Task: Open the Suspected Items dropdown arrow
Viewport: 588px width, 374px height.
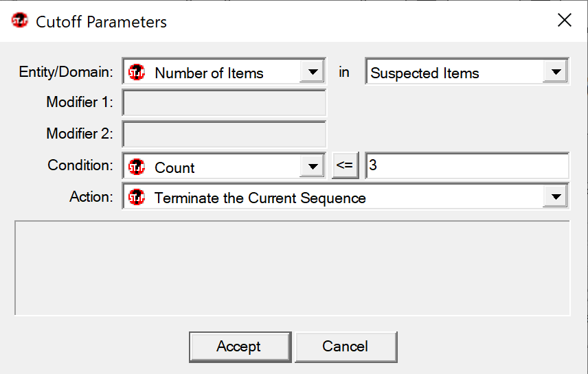Action: click(x=556, y=71)
